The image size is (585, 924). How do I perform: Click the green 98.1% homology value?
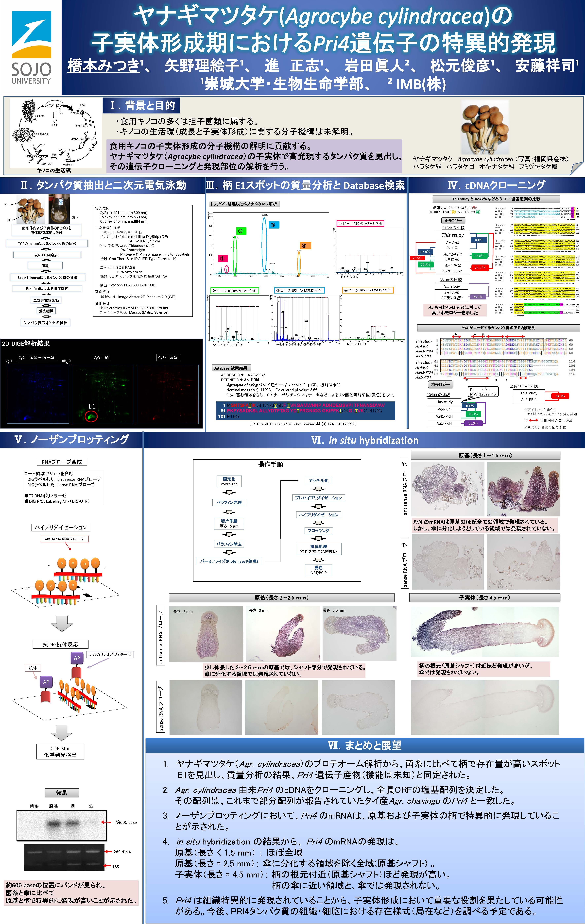click(x=473, y=414)
